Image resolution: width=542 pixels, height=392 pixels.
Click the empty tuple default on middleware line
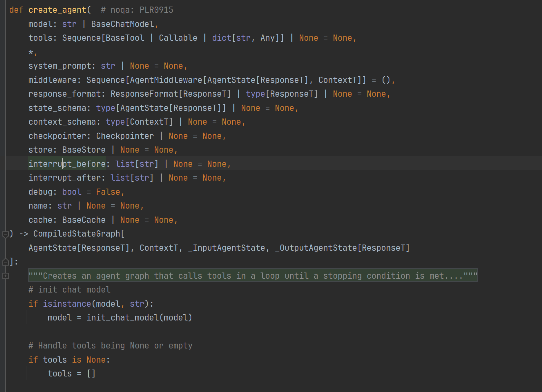[386, 80]
